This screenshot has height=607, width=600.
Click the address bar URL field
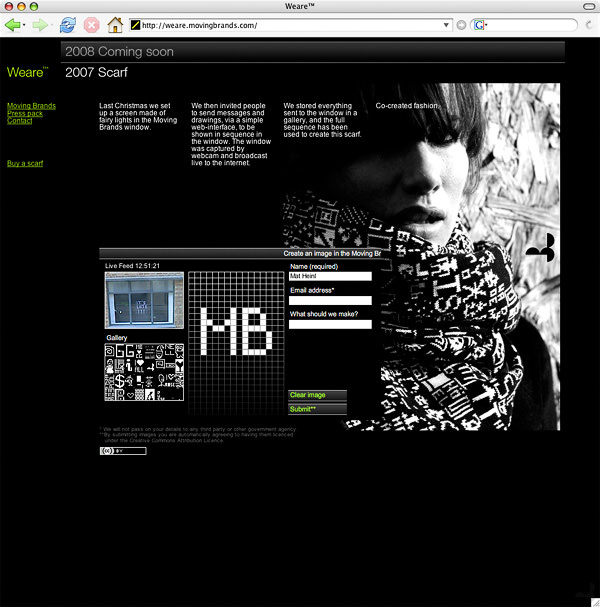(x=292, y=25)
